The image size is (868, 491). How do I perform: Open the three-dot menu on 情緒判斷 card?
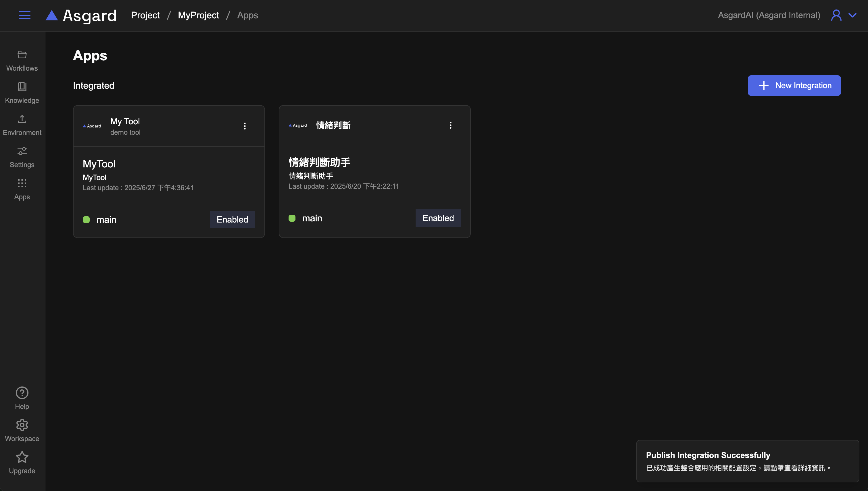click(x=451, y=125)
